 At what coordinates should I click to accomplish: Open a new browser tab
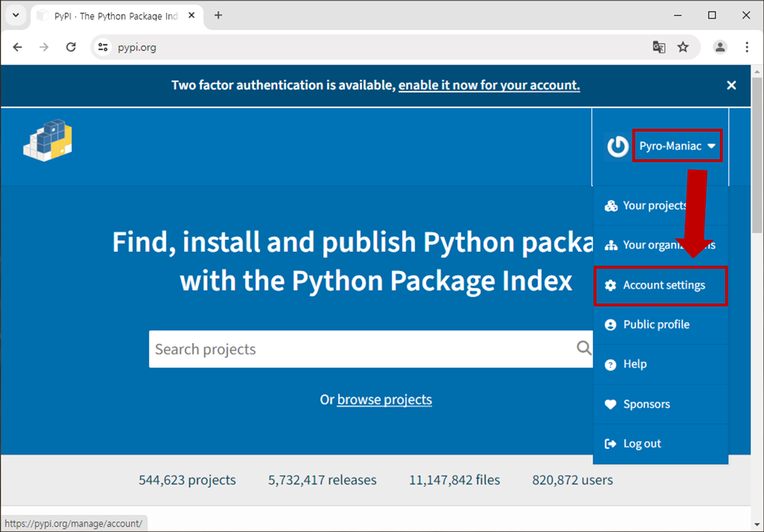pyautogui.click(x=218, y=15)
